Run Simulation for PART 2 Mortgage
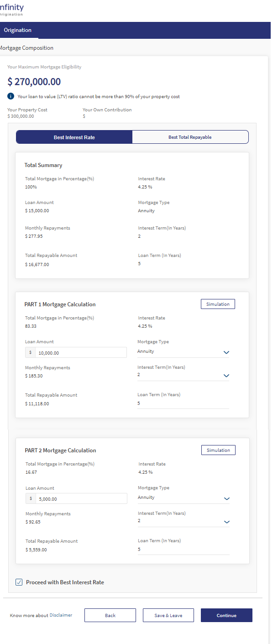Screen dimensions: 278x644 click(x=218, y=450)
